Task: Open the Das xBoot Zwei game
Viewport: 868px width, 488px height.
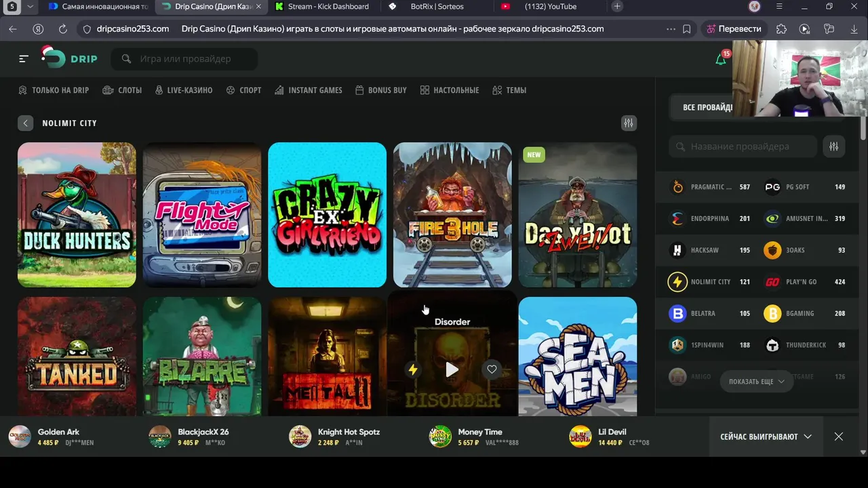Action: pos(578,215)
